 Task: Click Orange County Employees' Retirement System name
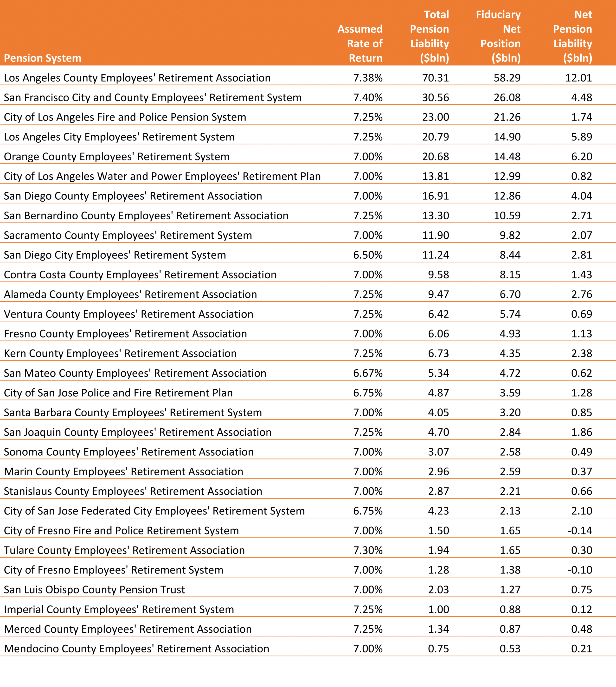click(x=116, y=157)
